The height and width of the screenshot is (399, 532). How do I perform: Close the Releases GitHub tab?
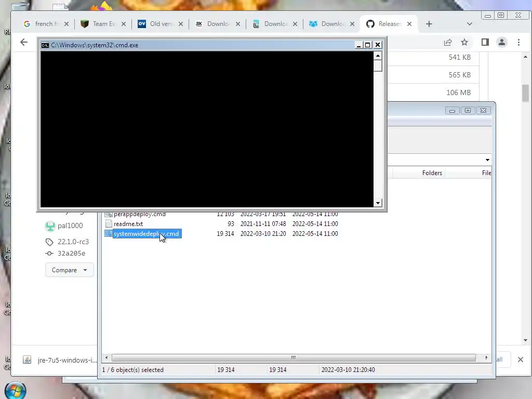pyautogui.click(x=409, y=24)
